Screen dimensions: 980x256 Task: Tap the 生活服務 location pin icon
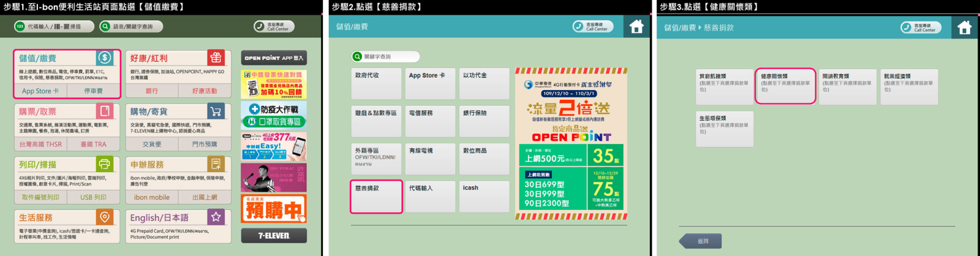105,217
